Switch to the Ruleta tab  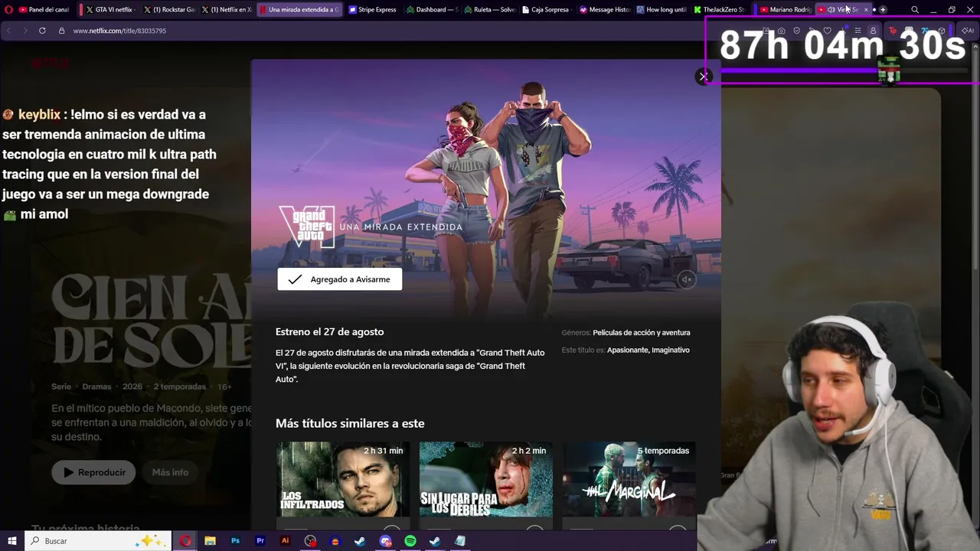click(x=489, y=9)
